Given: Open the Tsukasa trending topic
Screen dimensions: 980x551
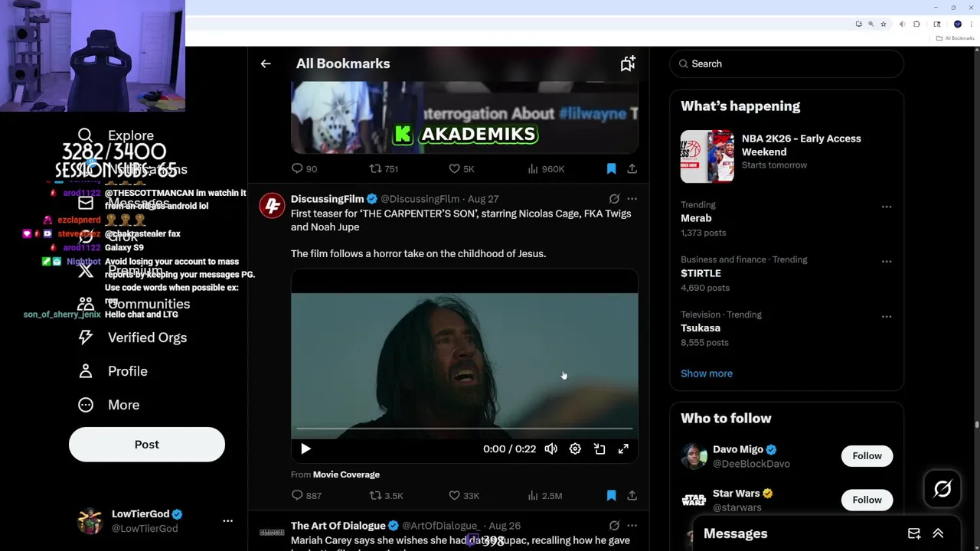Looking at the screenshot, I should click(x=701, y=328).
